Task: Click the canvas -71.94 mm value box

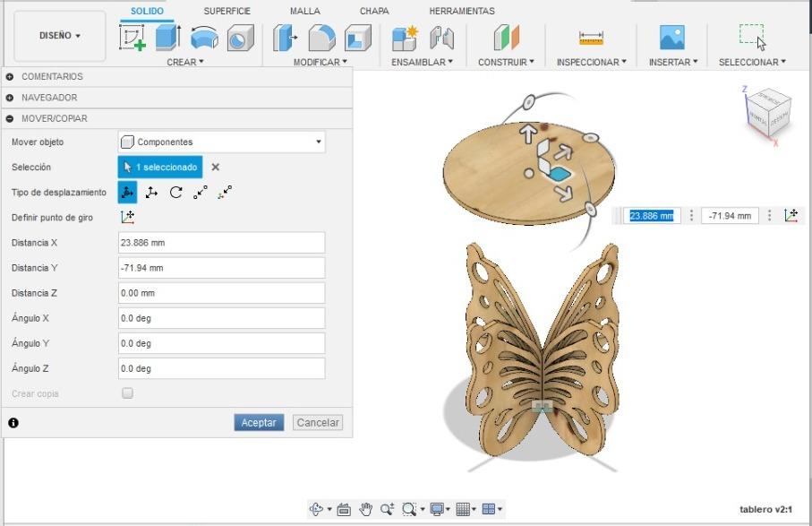Action: (730, 216)
